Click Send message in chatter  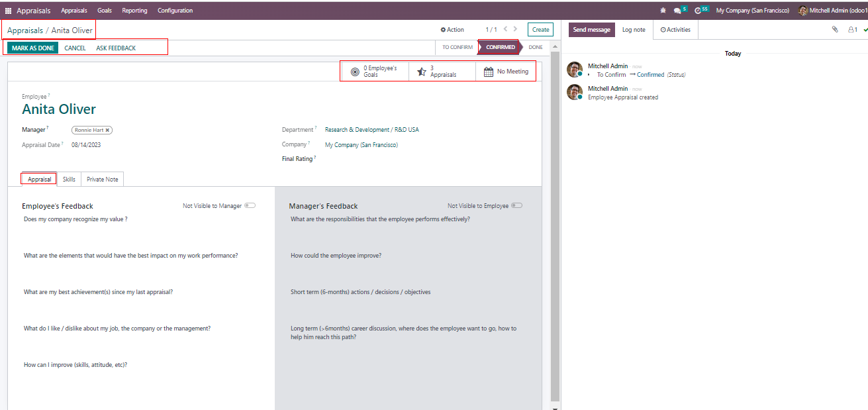(591, 30)
